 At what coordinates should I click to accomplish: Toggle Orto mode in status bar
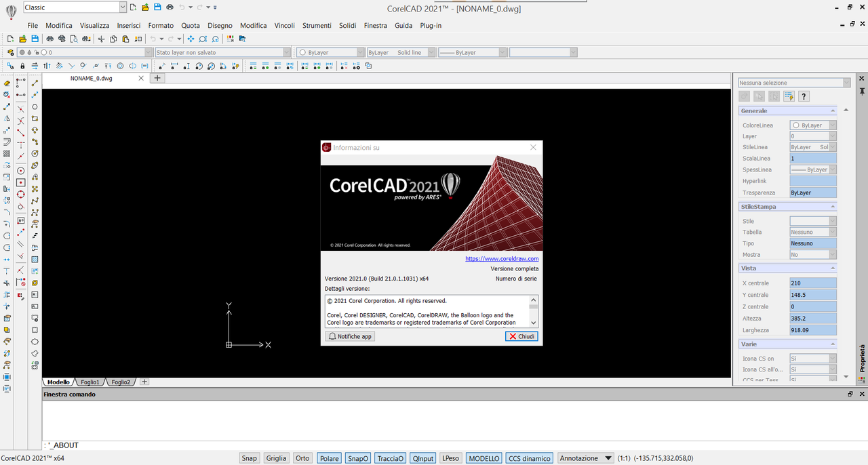pyautogui.click(x=302, y=458)
